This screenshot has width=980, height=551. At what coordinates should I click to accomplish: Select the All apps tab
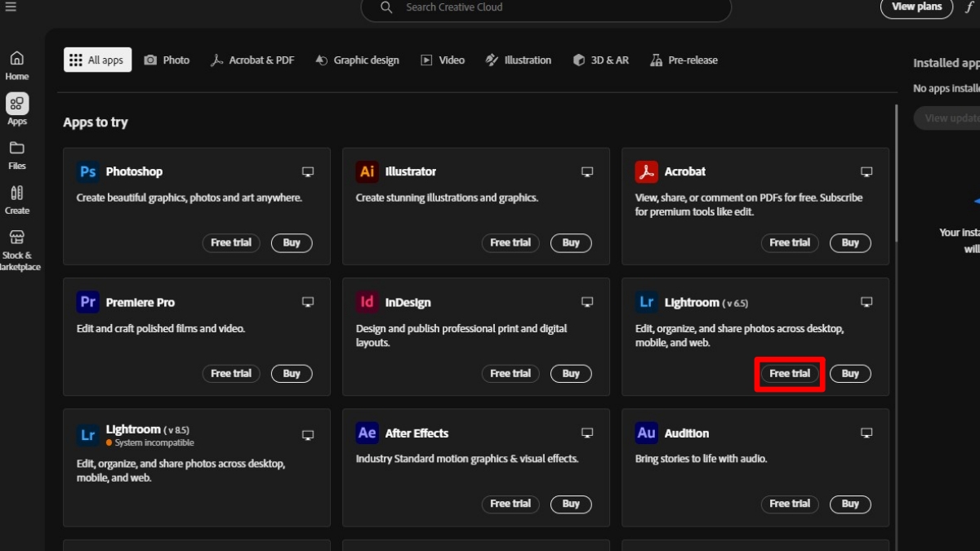tap(97, 60)
